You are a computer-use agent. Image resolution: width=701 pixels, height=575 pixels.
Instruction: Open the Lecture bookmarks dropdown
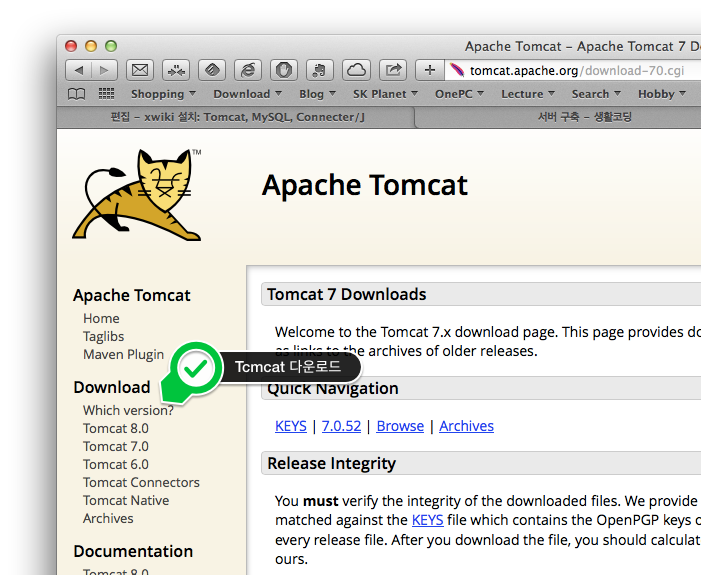[x=528, y=94]
